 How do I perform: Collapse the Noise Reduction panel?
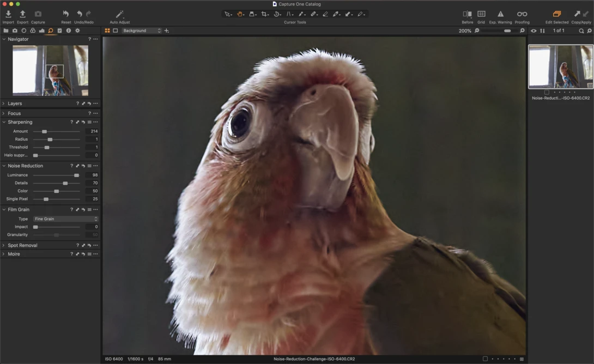tap(4, 166)
